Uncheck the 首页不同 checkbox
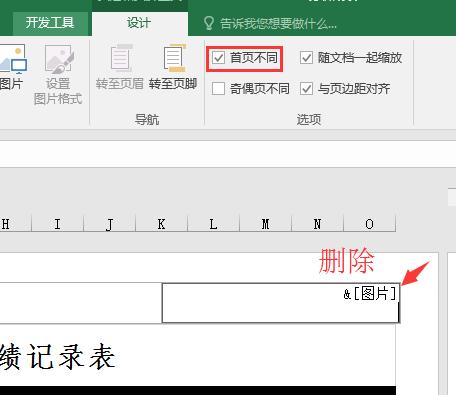 point(218,58)
